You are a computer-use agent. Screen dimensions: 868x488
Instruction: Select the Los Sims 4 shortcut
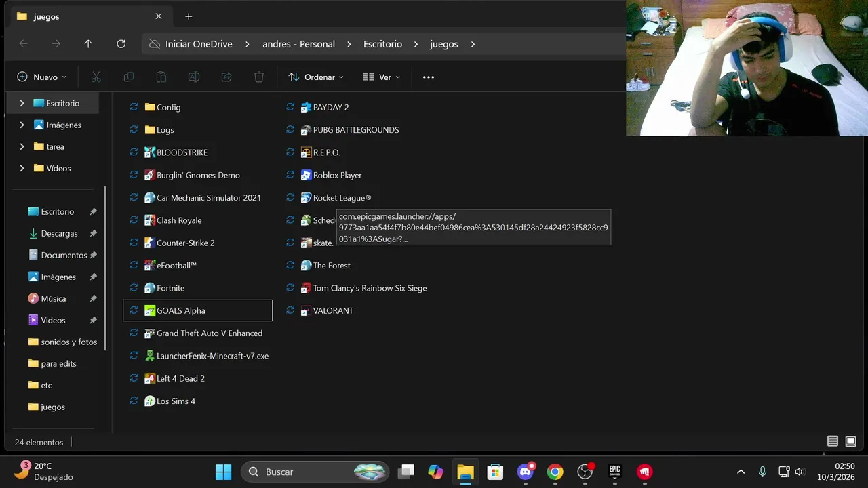170,401
